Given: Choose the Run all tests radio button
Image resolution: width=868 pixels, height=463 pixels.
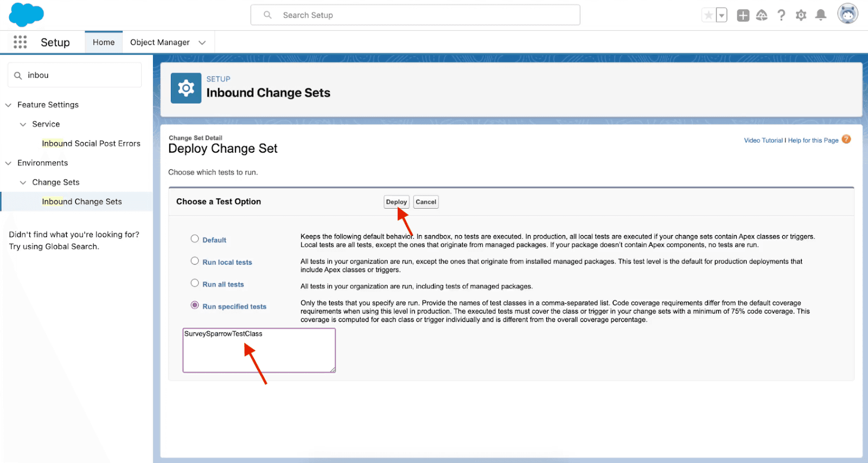Looking at the screenshot, I should coord(195,283).
